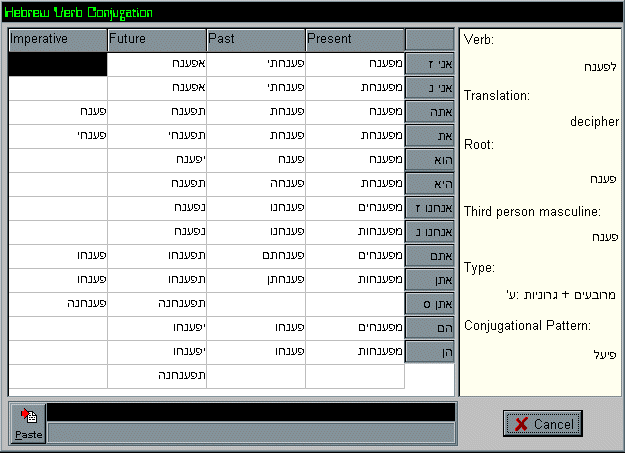Select the Future column header
Viewport: 625px width, 453px height.
click(157, 40)
